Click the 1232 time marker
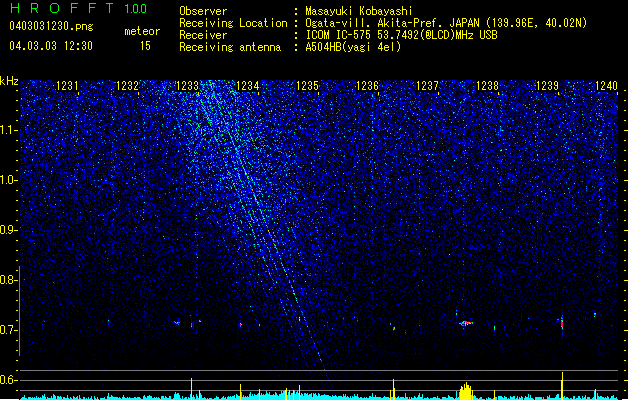 point(127,86)
